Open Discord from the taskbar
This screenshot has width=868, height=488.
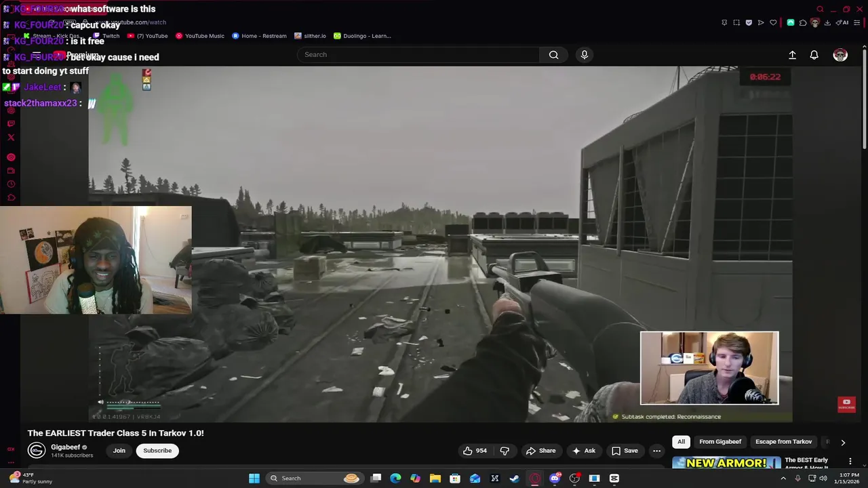click(x=555, y=479)
